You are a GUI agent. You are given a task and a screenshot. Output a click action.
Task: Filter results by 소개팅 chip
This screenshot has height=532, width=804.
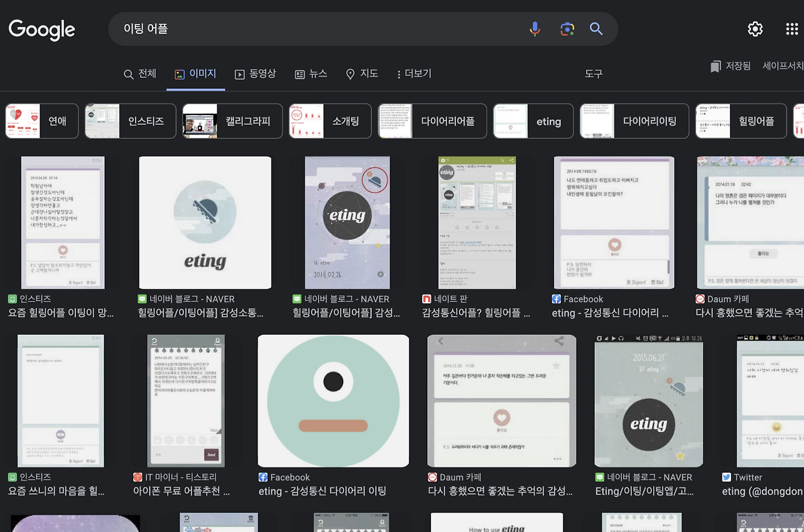click(330, 121)
